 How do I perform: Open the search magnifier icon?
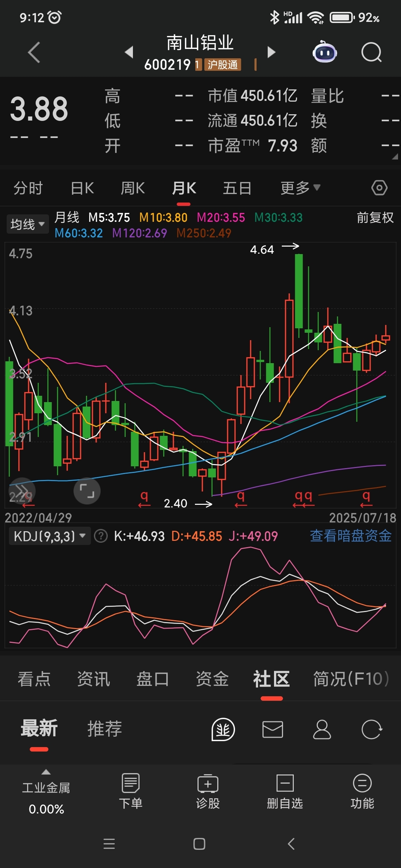[371, 52]
